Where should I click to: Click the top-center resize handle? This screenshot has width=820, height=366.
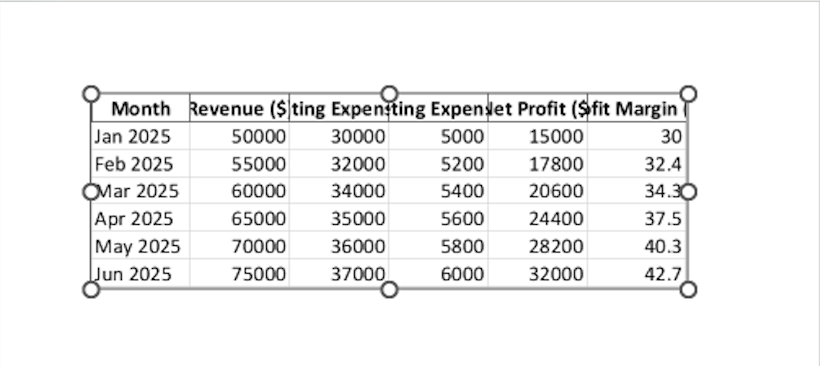point(389,94)
